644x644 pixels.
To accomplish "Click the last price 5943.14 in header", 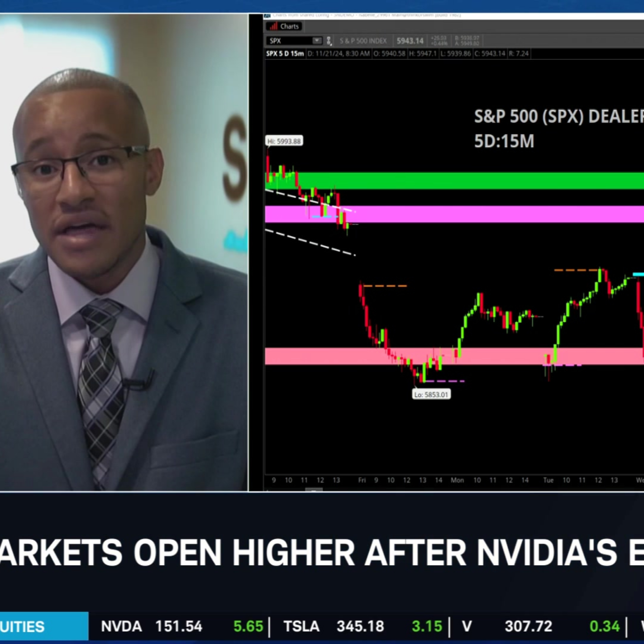I will pos(410,41).
